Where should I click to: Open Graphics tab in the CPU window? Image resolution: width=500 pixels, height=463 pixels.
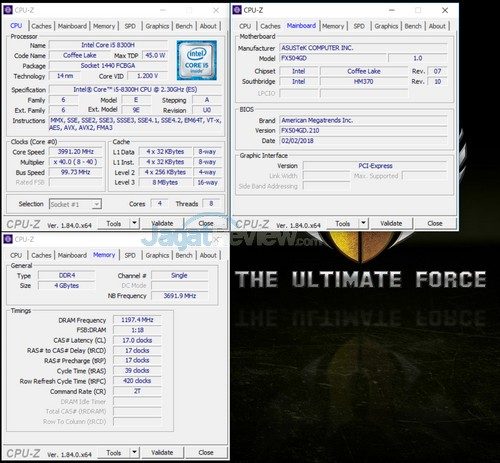pyautogui.click(x=157, y=26)
